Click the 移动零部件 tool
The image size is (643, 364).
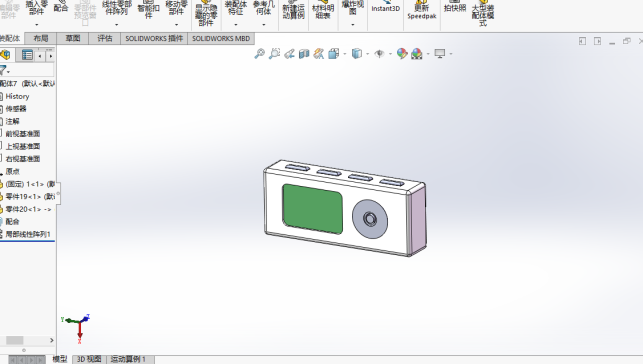pyautogui.click(x=176, y=9)
